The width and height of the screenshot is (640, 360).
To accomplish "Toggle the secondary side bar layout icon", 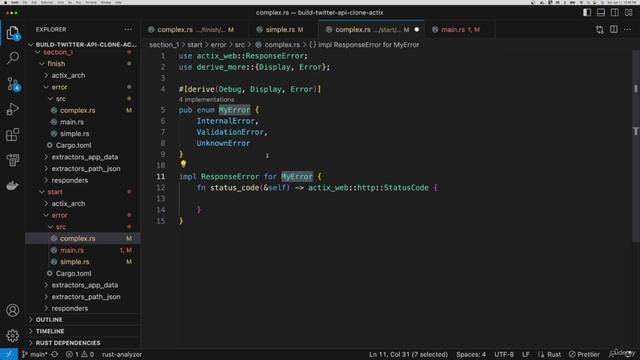I will 615,12.
